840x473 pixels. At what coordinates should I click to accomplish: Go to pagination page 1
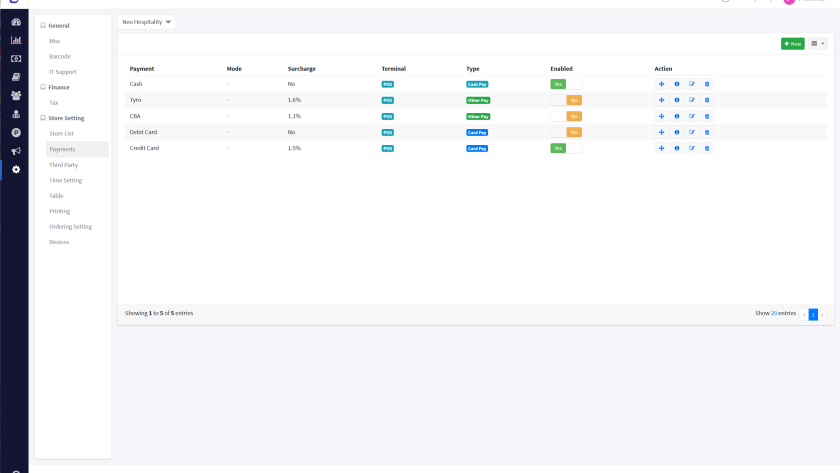coord(813,314)
